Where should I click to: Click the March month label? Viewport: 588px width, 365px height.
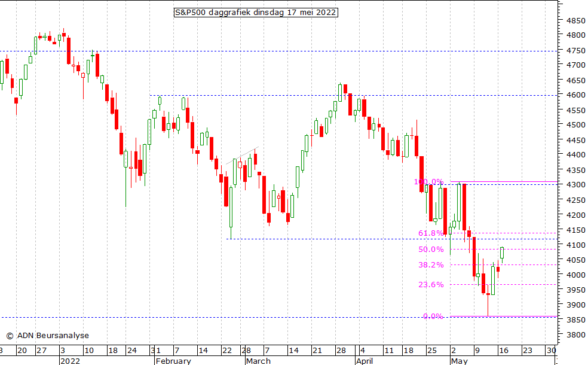[258, 361]
